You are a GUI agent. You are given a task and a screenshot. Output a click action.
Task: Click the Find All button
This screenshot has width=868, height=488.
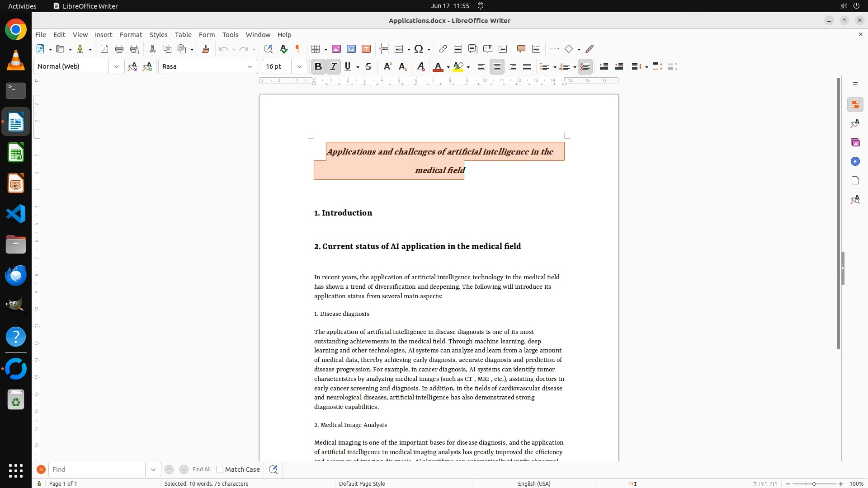(x=202, y=469)
